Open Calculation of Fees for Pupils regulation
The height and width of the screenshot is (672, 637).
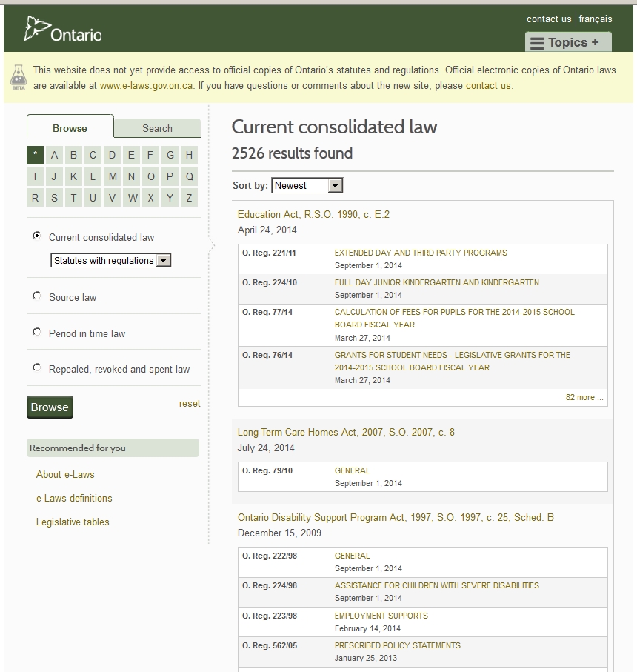click(455, 318)
